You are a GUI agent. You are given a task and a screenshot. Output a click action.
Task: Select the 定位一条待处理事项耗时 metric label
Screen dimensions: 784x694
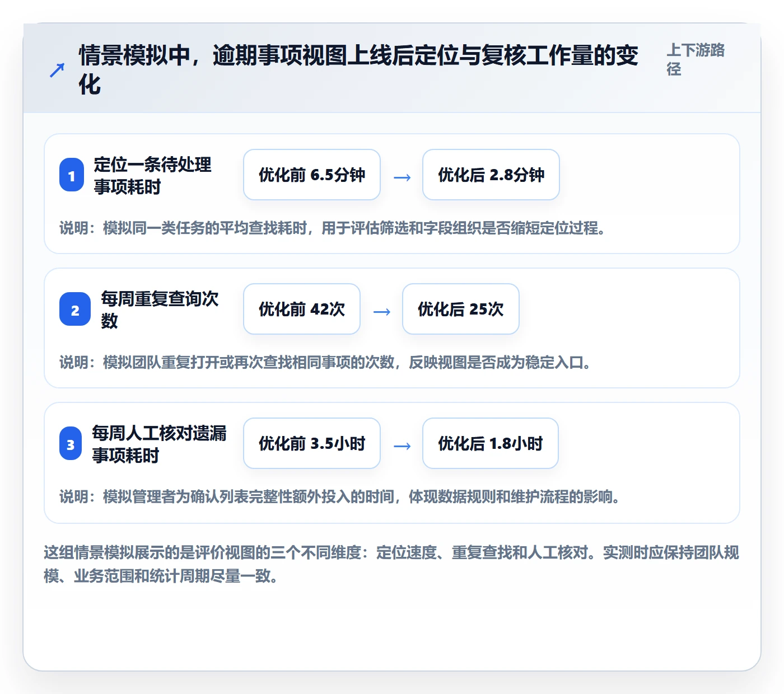(x=152, y=175)
